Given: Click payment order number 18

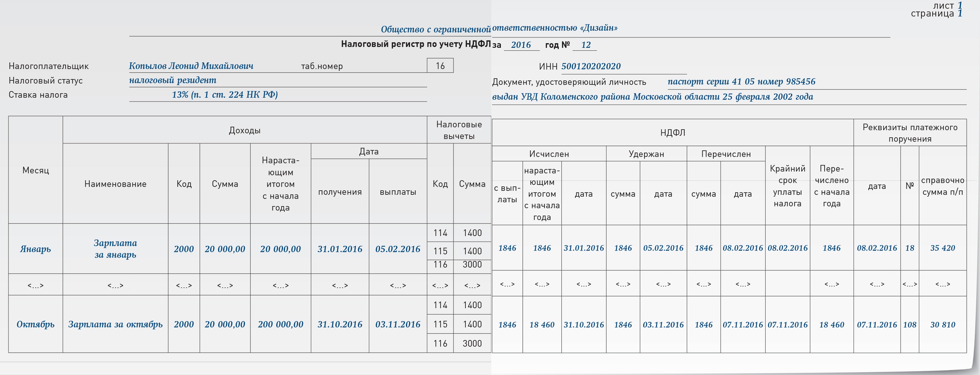Looking at the screenshot, I should (910, 248).
